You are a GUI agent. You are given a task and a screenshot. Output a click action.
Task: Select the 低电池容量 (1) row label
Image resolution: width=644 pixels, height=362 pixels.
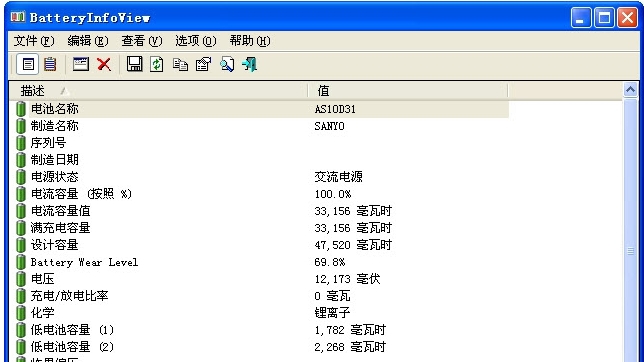(72, 330)
